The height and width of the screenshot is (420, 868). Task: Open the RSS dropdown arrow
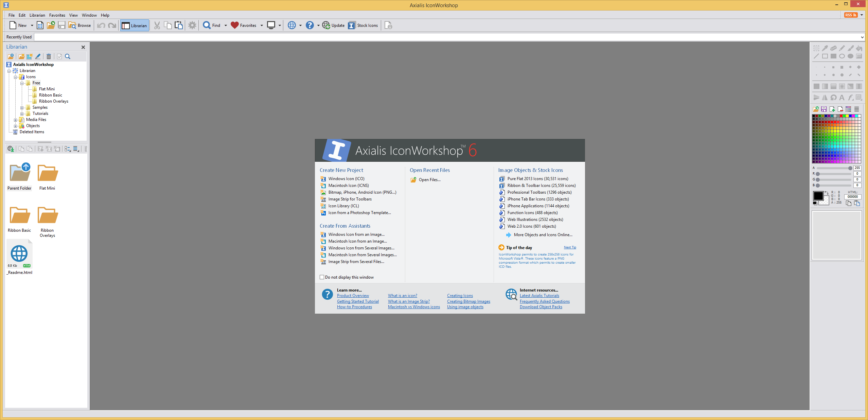click(x=862, y=15)
